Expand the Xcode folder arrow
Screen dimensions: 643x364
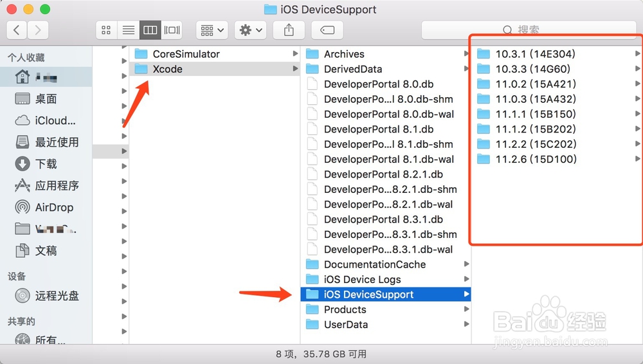pyautogui.click(x=295, y=69)
